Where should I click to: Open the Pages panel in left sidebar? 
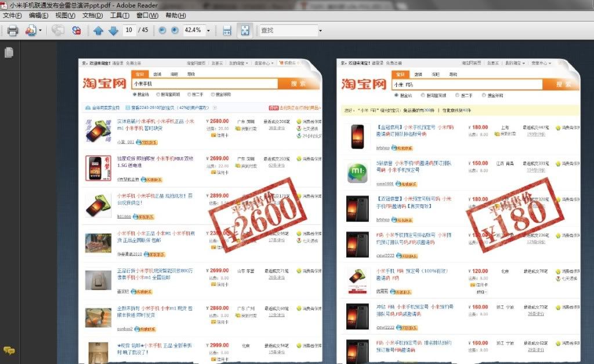[9, 52]
